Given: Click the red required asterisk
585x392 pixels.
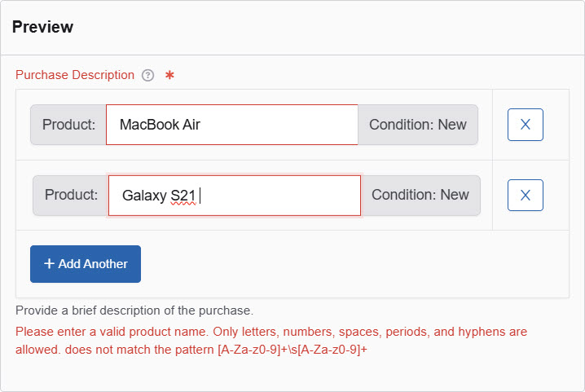Looking at the screenshot, I should (169, 75).
